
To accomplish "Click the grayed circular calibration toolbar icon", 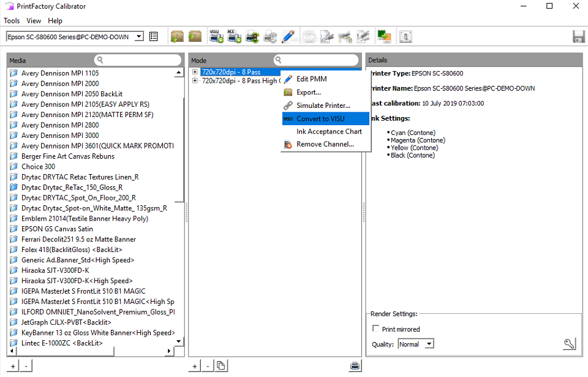I will click(309, 36).
